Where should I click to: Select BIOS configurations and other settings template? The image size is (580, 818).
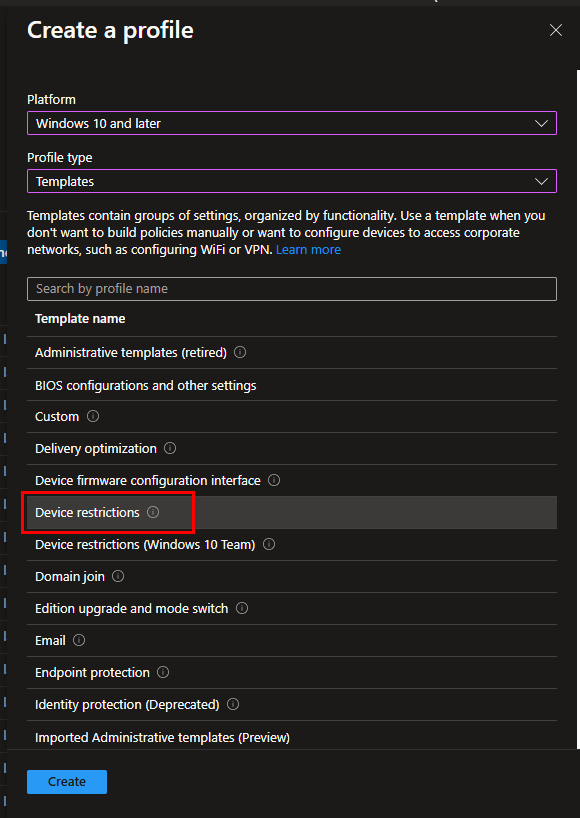[292, 385]
